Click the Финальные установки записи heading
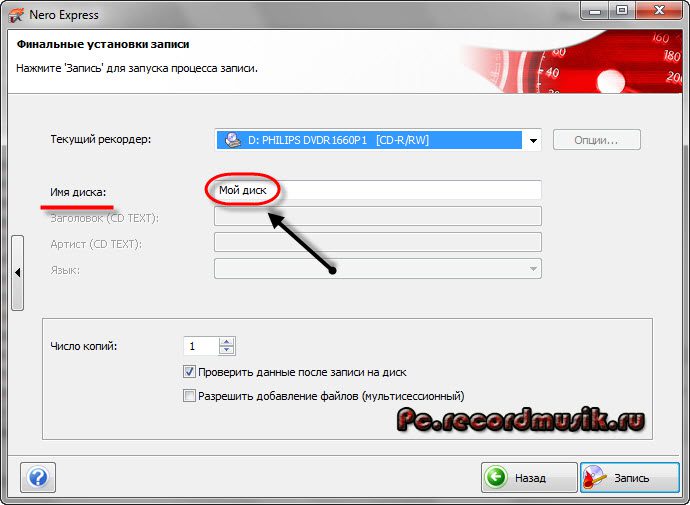This screenshot has height=505, width=690. tap(103, 44)
